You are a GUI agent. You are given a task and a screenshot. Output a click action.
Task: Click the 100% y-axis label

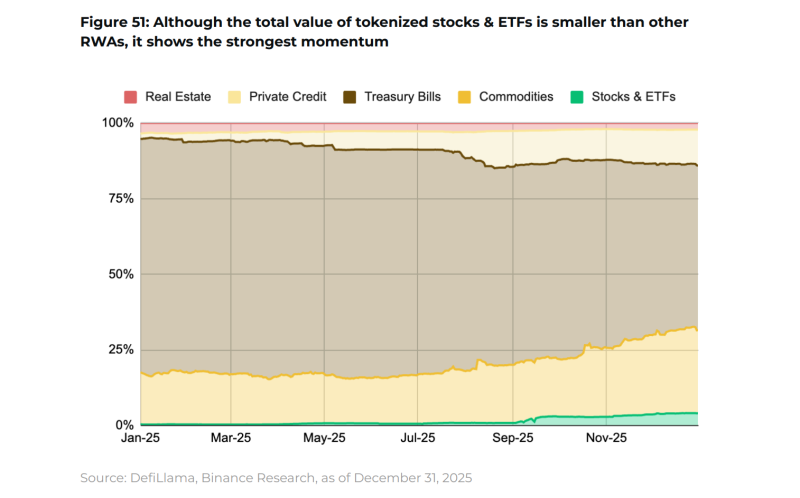point(118,123)
